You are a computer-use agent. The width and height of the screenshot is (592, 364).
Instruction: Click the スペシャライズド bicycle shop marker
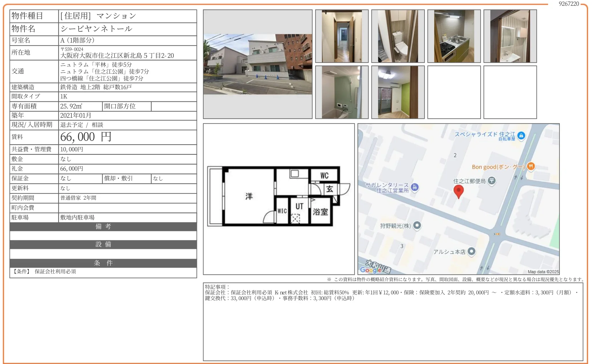click(x=521, y=135)
